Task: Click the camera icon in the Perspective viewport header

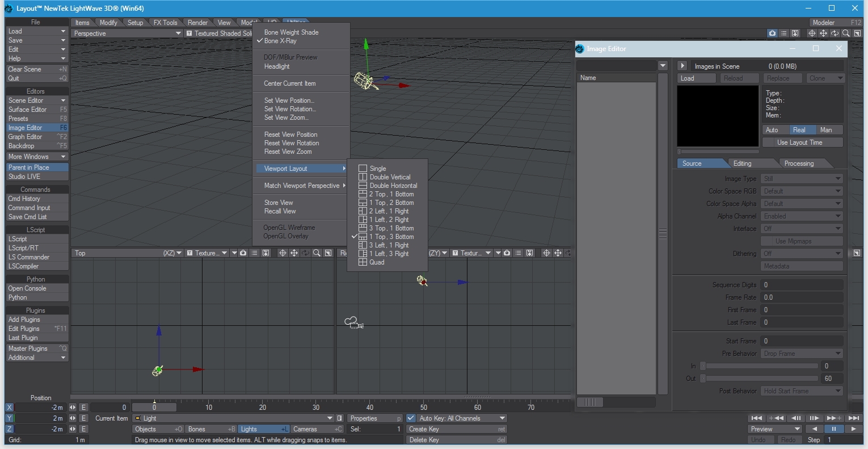Action: (772, 33)
